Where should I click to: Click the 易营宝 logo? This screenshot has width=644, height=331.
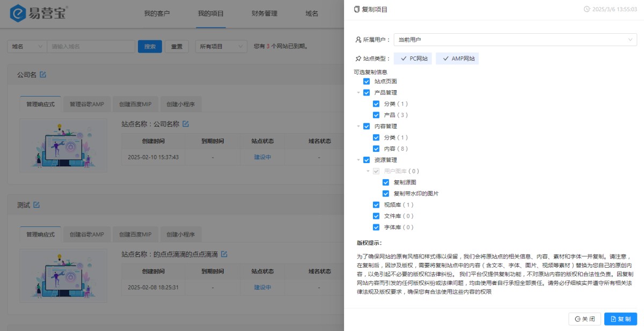[x=39, y=13]
